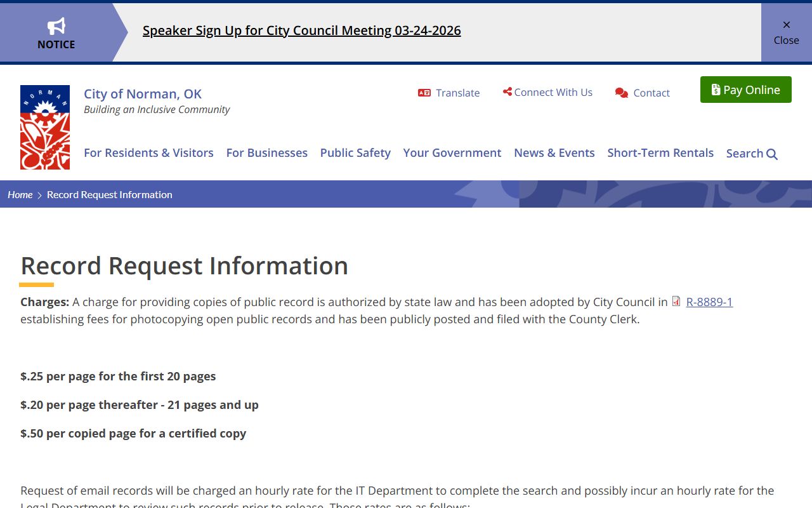Click the Connect With Us share icon

507,92
